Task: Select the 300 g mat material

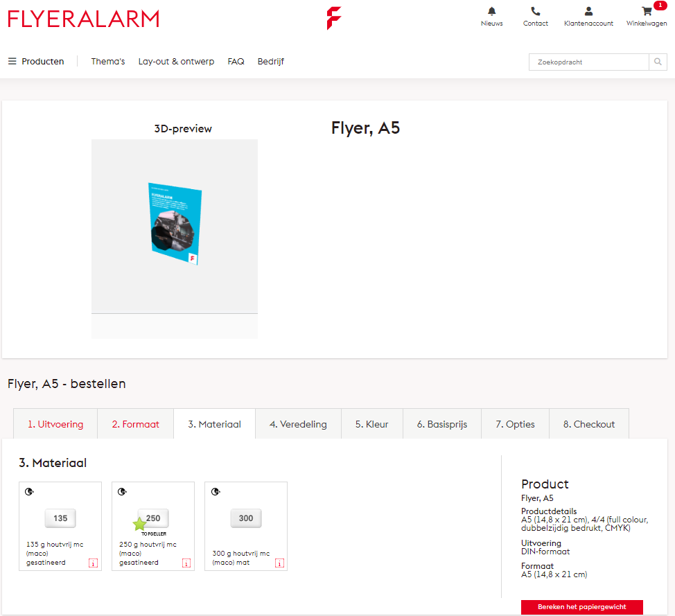Action: [246, 519]
